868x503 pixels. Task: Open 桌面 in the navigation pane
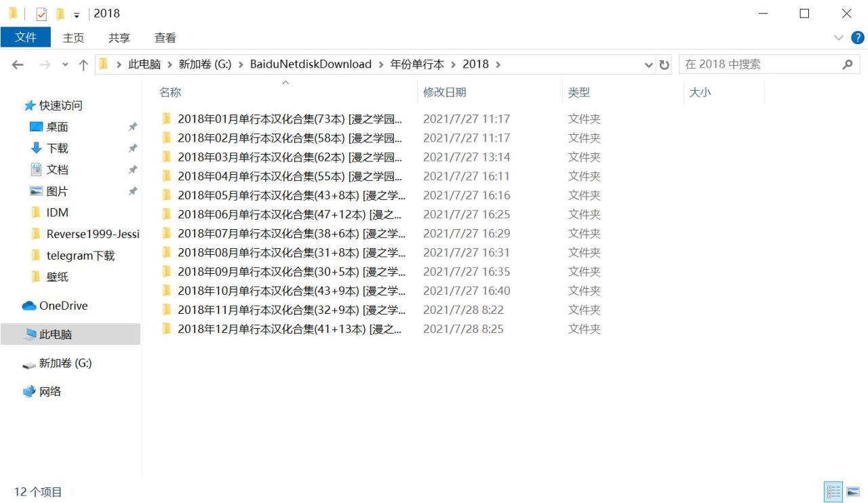(57, 127)
